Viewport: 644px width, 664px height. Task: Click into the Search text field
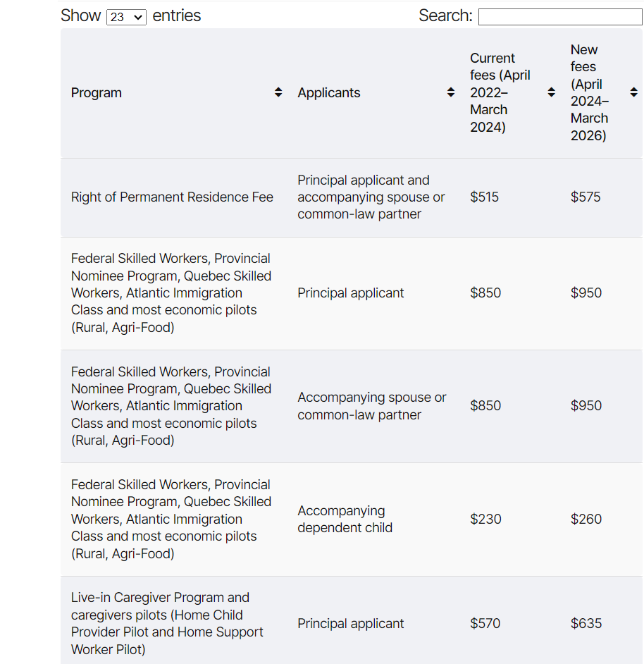pyautogui.click(x=559, y=17)
